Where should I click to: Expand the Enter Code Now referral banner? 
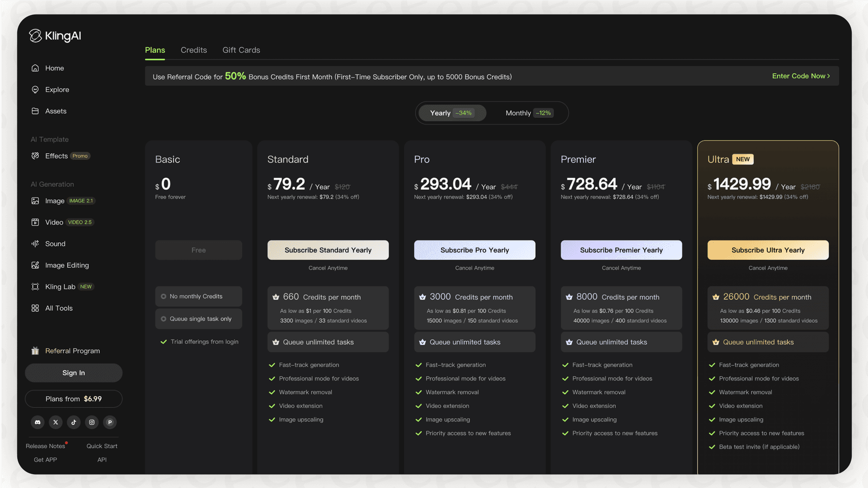[x=800, y=76]
